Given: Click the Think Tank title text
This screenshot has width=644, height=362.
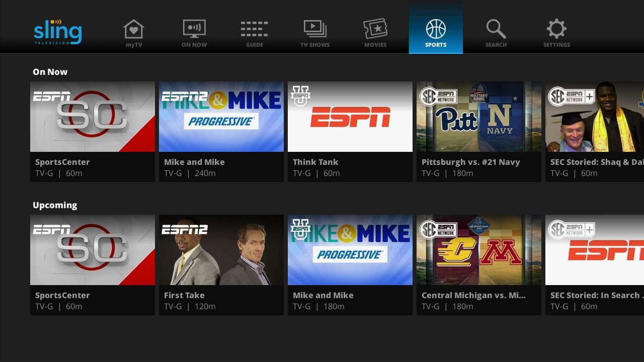Looking at the screenshot, I should coord(315,162).
